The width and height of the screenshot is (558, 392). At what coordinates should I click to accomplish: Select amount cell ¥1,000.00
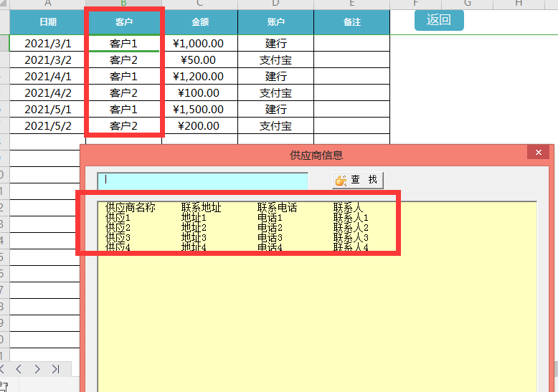(x=199, y=44)
